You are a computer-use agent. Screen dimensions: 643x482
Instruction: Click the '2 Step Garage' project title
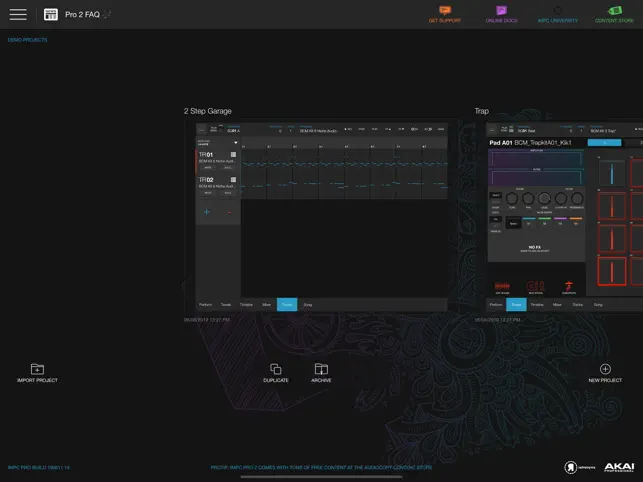tap(207, 111)
